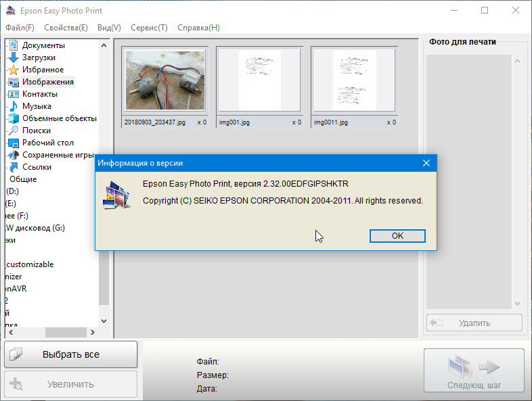
Task: Click the Избранное star icon
Action: click(14, 70)
